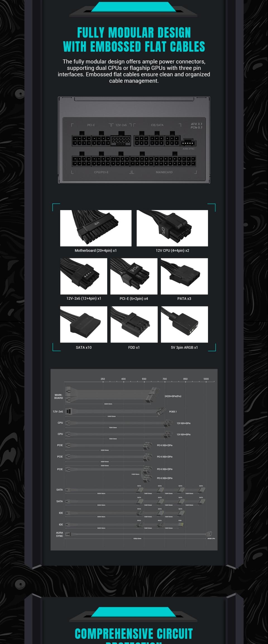This screenshot has height=644, width=268.
Task: Click the 12V CPU (4+4pin) connector photo
Action: click(x=172, y=228)
